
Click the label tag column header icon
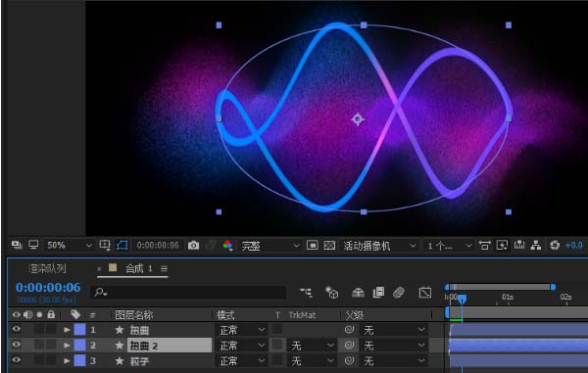pyautogui.click(x=75, y=314)
